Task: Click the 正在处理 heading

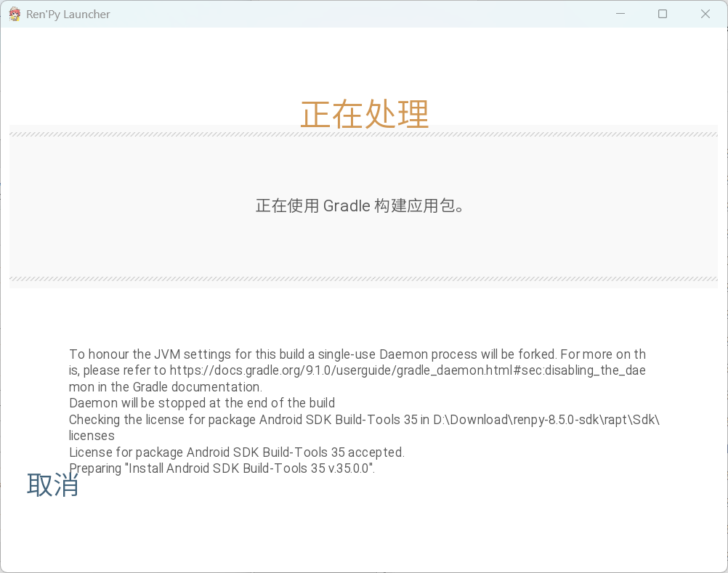Action: click(x=364, y=114)
